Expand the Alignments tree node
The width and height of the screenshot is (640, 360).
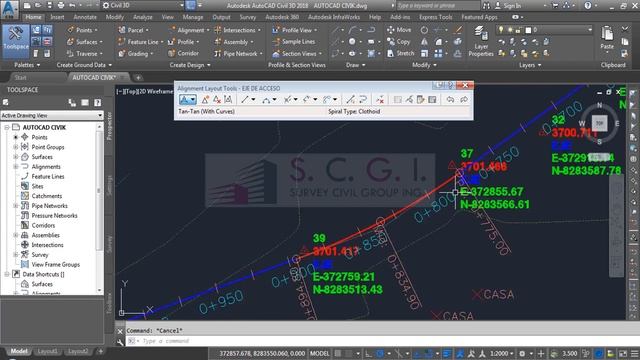tap(16, 167)
